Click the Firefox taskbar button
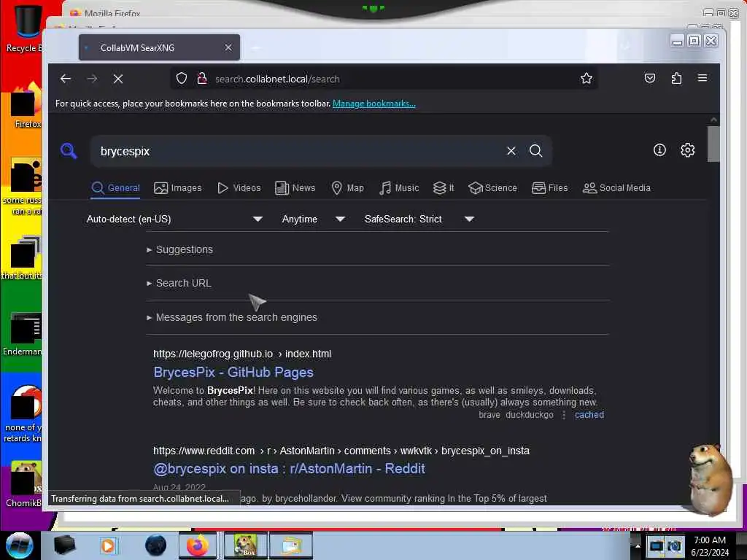The image size is (747, 560). click(197, 545)
